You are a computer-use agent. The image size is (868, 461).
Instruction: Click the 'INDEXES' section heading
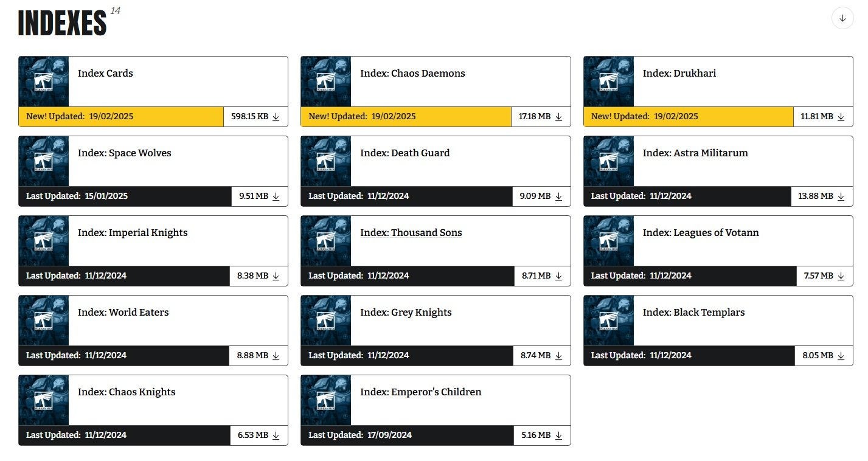(x=63, y=23)
